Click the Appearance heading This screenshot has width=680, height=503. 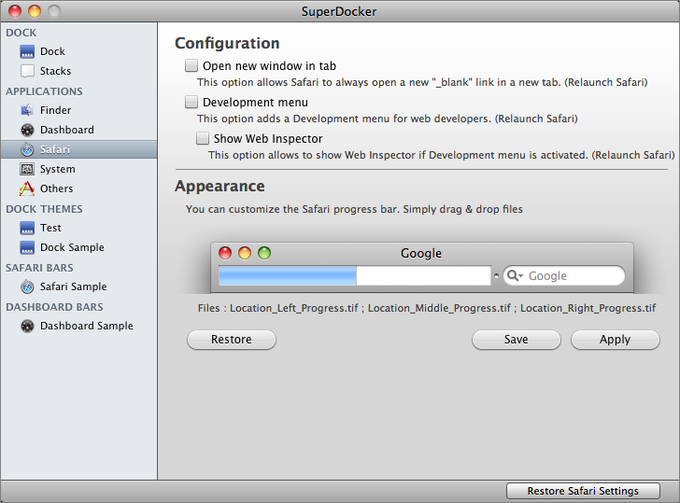[x=220, y=186]
